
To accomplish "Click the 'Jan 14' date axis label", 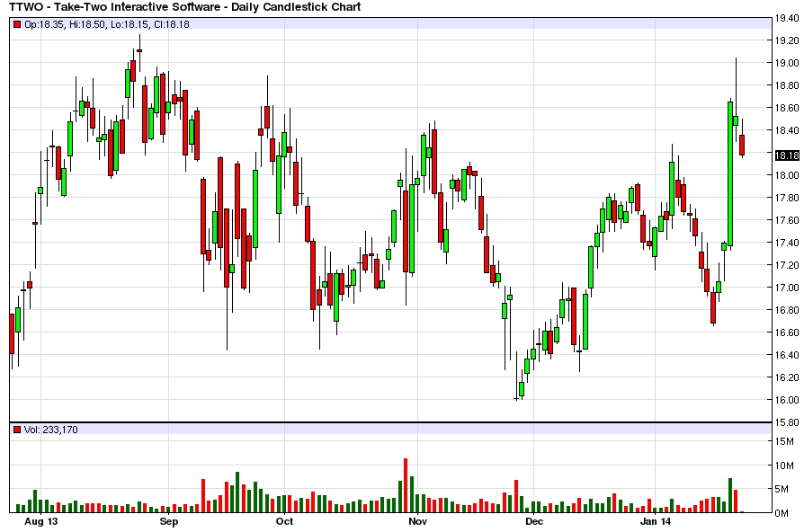I will click(656, 522).
